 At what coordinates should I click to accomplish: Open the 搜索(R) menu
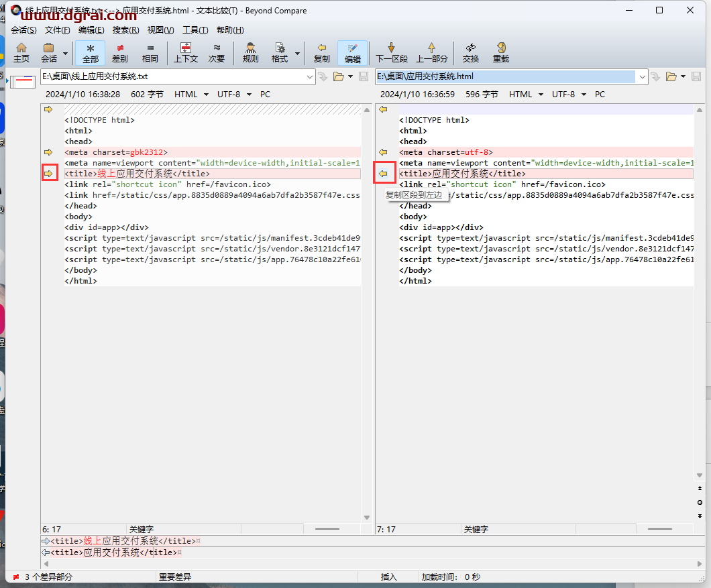tap(125, 30)
